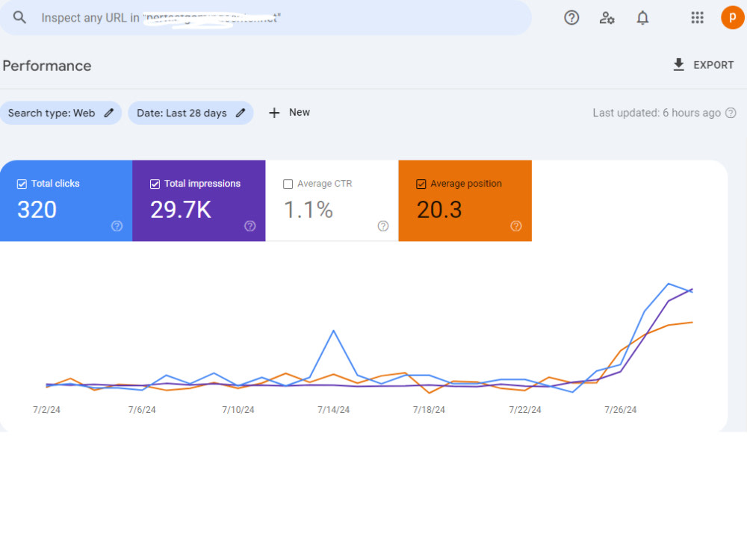Check the Average CTR checkbox
This screenshot has width=747, height=560.
(288, 184)
